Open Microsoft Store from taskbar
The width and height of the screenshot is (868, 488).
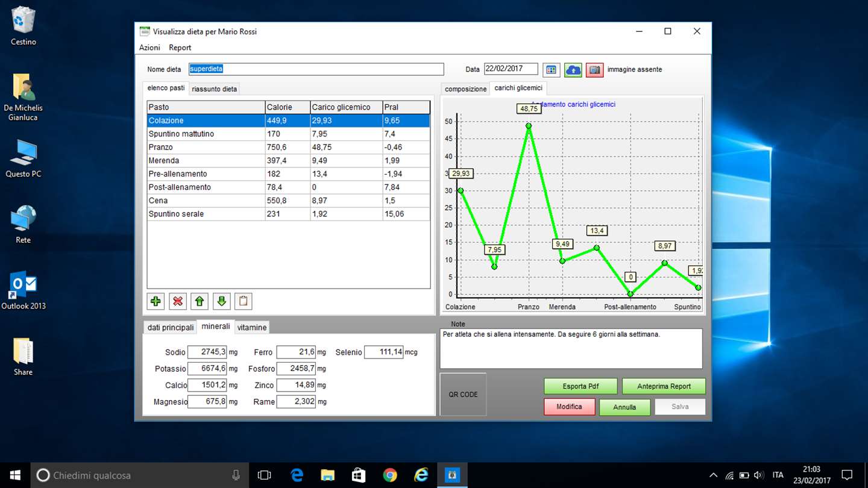tap(359, 475)
